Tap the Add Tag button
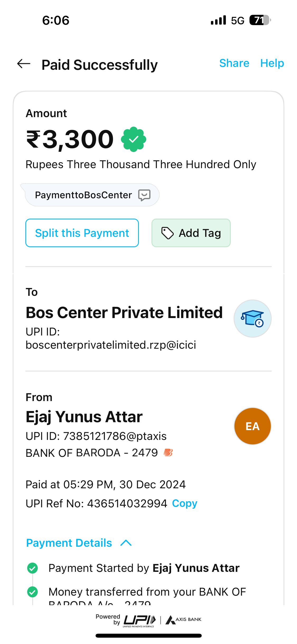 click(191, 233)
